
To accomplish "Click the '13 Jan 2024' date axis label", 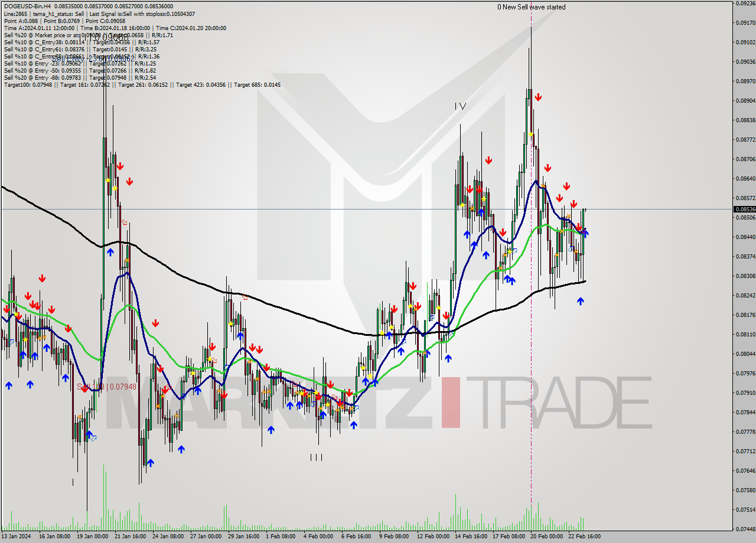I will pos(15,537).
